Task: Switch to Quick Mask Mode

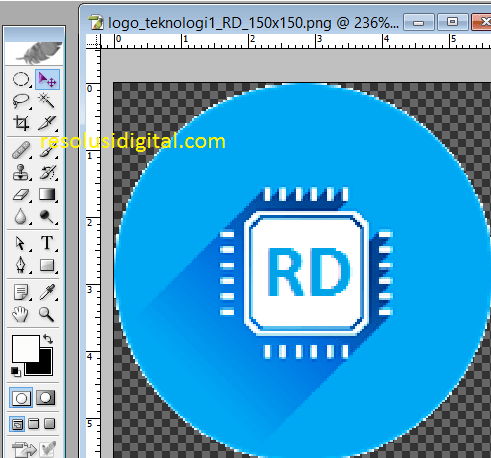Action: [45, 398]
